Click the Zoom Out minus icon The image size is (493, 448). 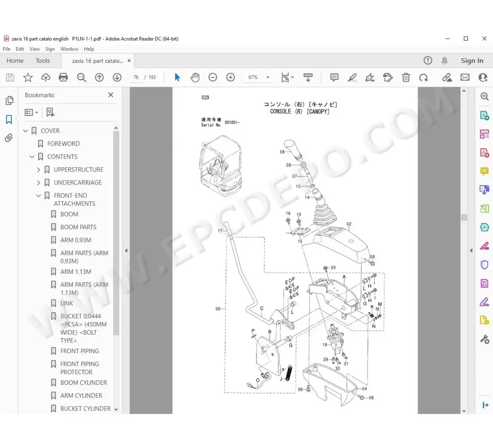pos(213,78)
